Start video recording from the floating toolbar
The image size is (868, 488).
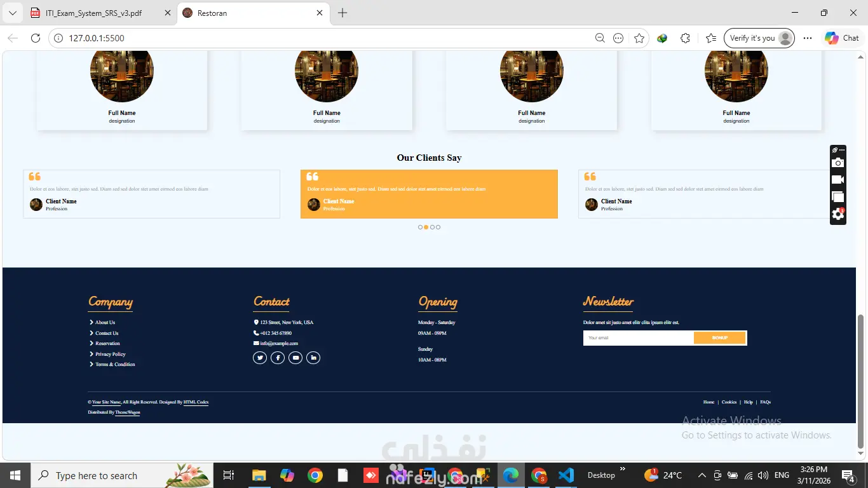(838, 180)
